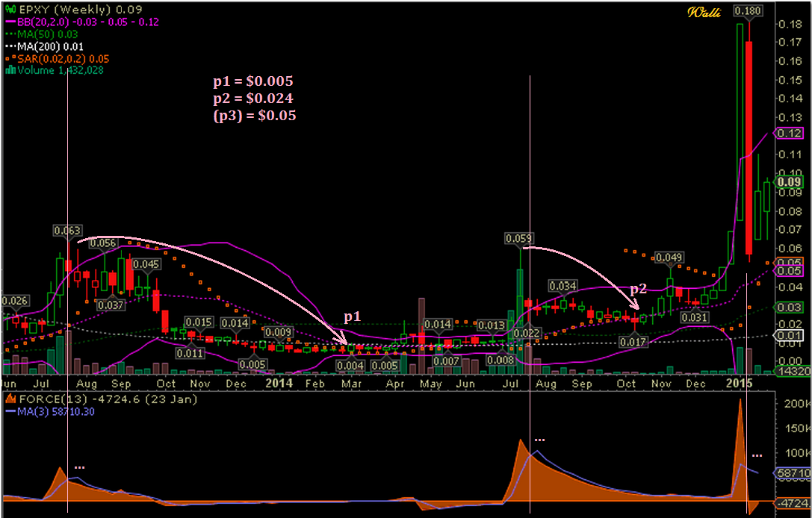This screenshot has width=812, height=518.
Task: Click the Apr label on the time axis
Action: (396, 384)
